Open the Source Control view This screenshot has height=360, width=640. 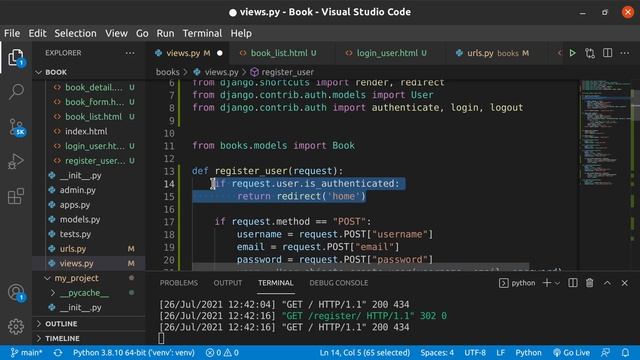16,127
